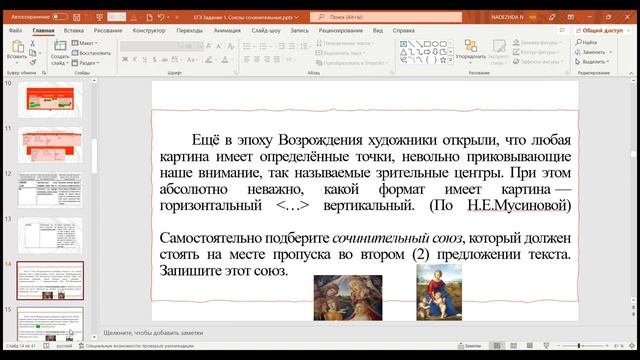Switch to the Рисование tab
This screenshot has height=360, width=640.
click(x=108, y=31)
